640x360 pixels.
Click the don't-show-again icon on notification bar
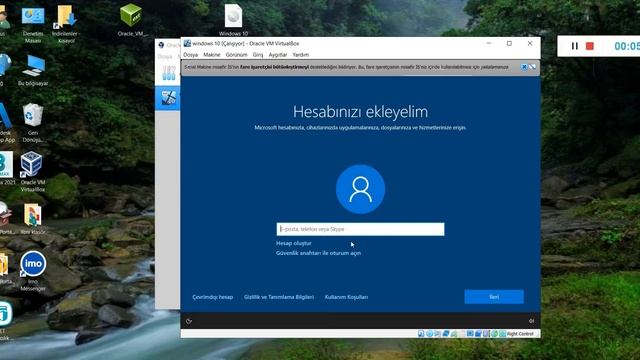coord(532,67)
